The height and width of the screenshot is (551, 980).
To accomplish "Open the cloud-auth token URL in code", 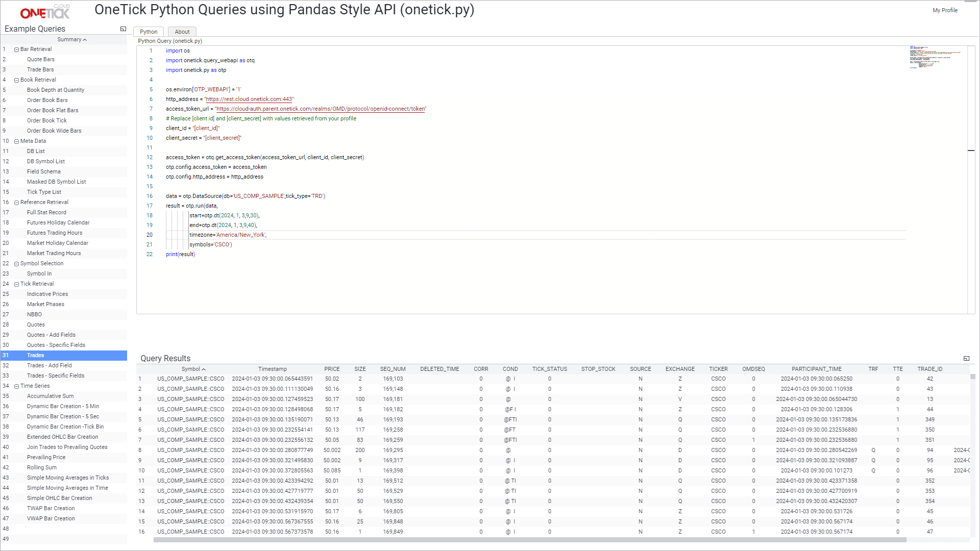I will [321, 109].
